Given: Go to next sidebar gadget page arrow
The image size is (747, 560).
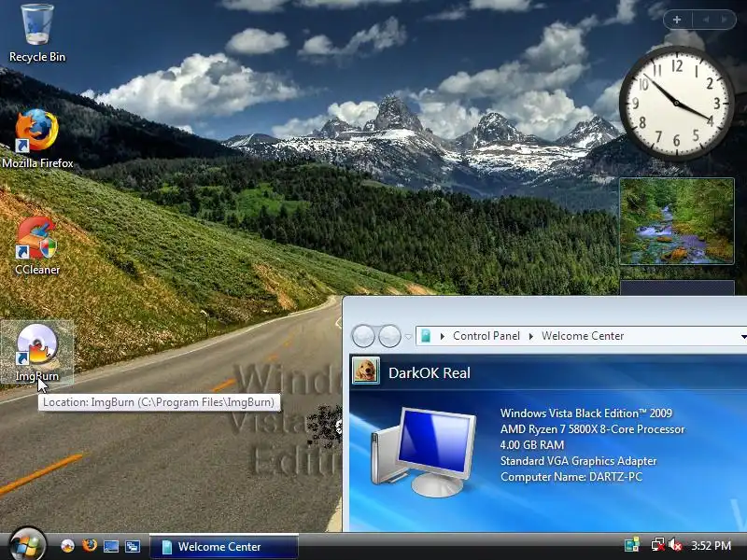Looking at the screenshot, I should point(725,20).
